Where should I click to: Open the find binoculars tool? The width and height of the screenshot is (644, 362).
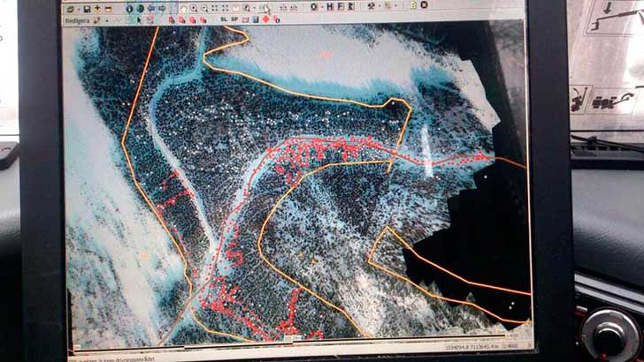pos(246,8)
